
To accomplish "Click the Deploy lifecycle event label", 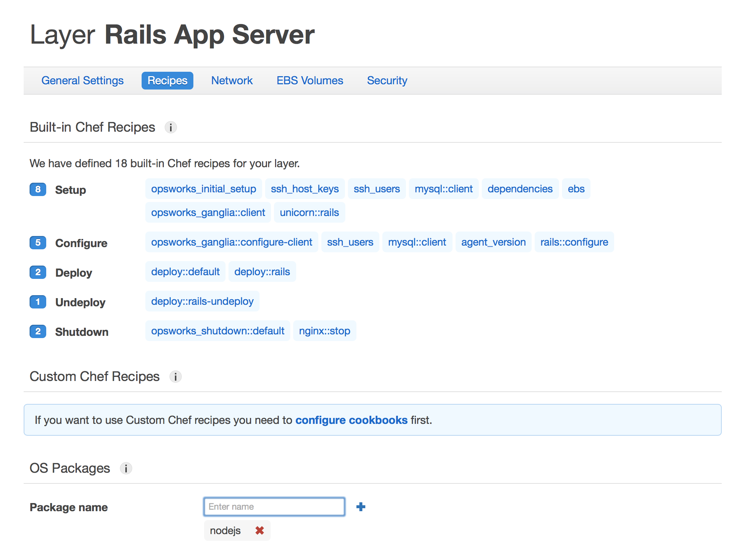I will 74,273.
